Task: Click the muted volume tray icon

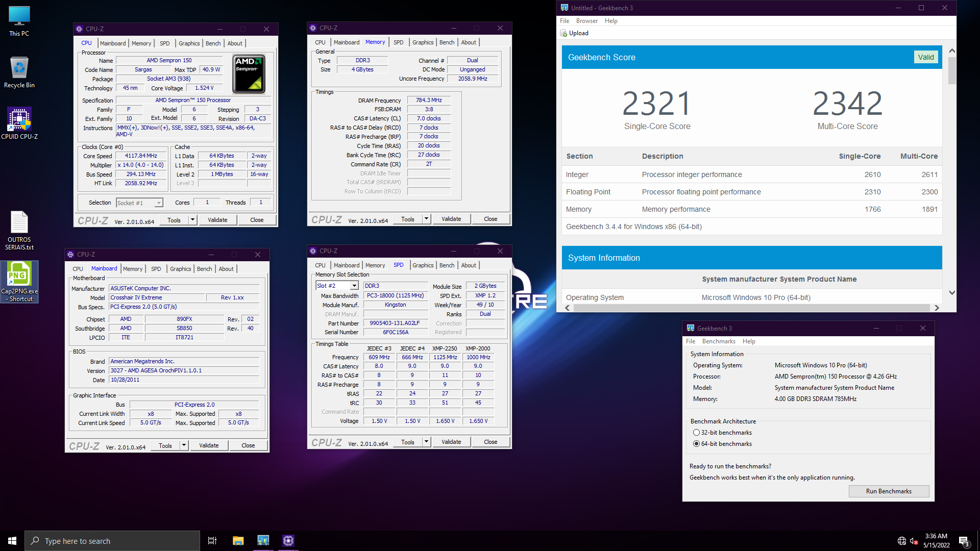Action: pyautogui.click(x=914, y=541)
